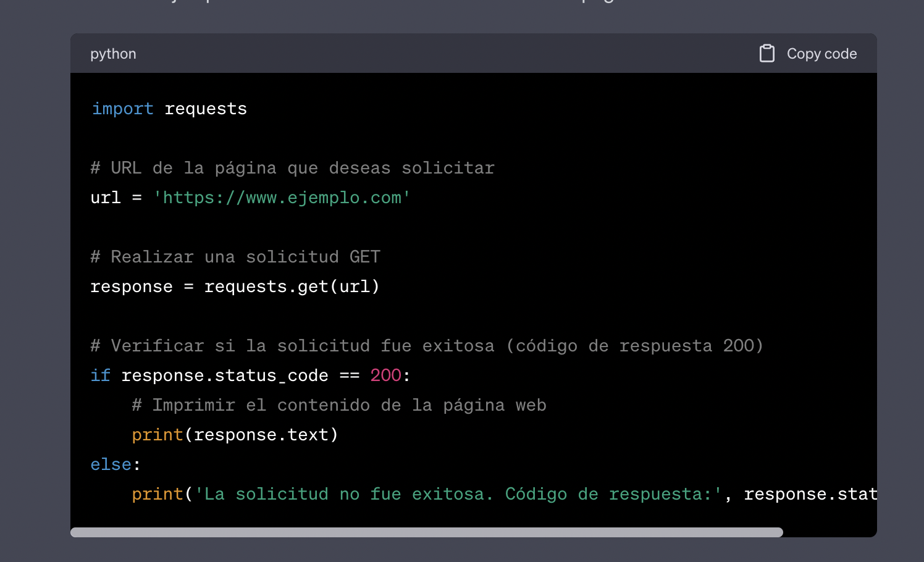Click the import requests statement
This screenshot has height=562, width=924.
pyautogui.click(x=168, y=108)
